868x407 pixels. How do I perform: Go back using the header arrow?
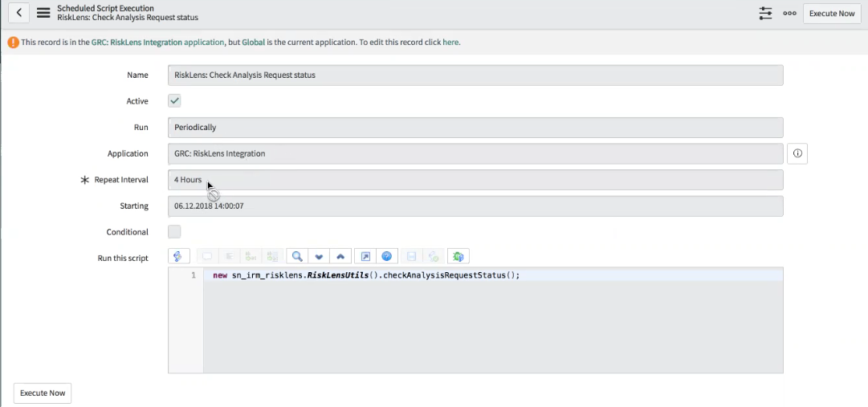pyautogui.click(x=18, y=13)
